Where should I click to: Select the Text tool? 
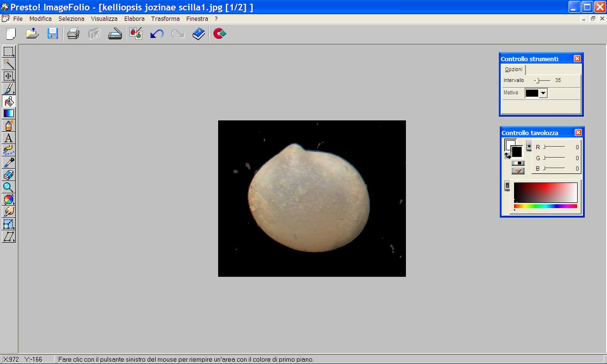pyautogui.click(x=9, y=138)
